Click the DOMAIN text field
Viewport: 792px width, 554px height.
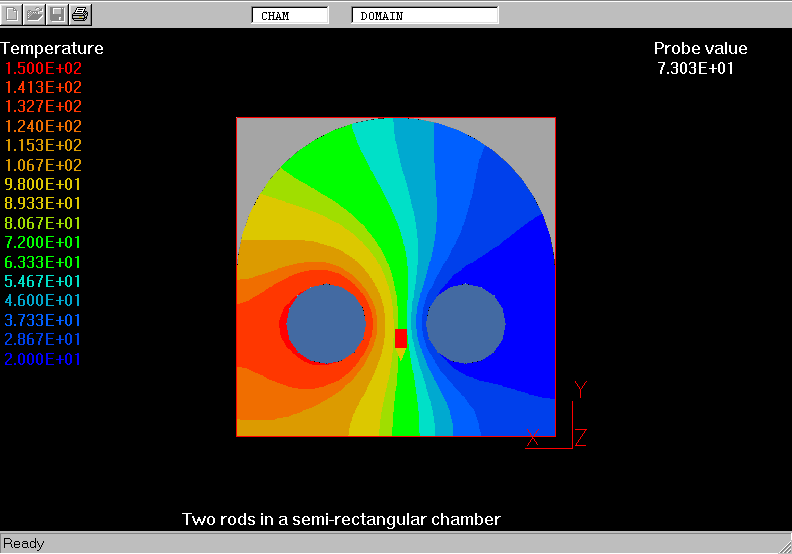tap(425, 16)
